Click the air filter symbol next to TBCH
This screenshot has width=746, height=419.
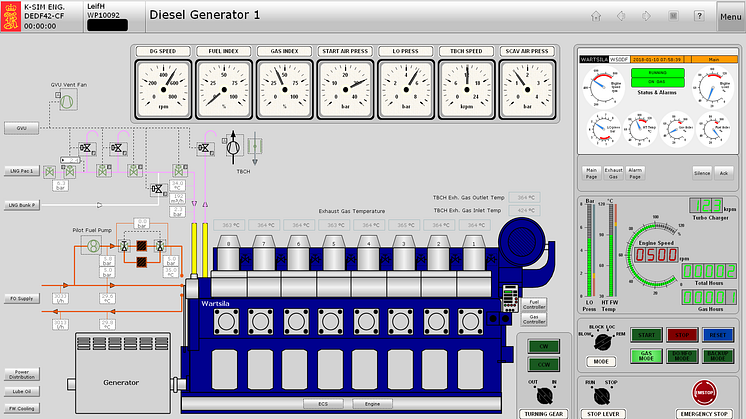coord(255,147)
